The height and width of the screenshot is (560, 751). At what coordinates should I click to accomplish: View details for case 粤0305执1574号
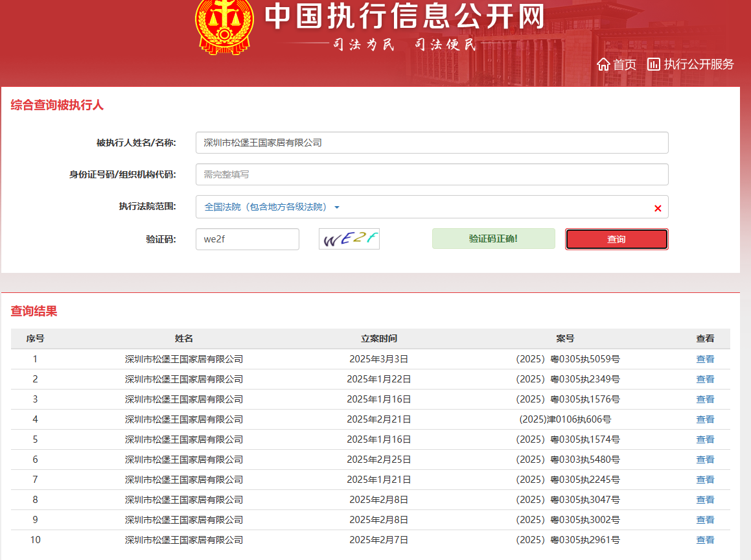(705, 439)
